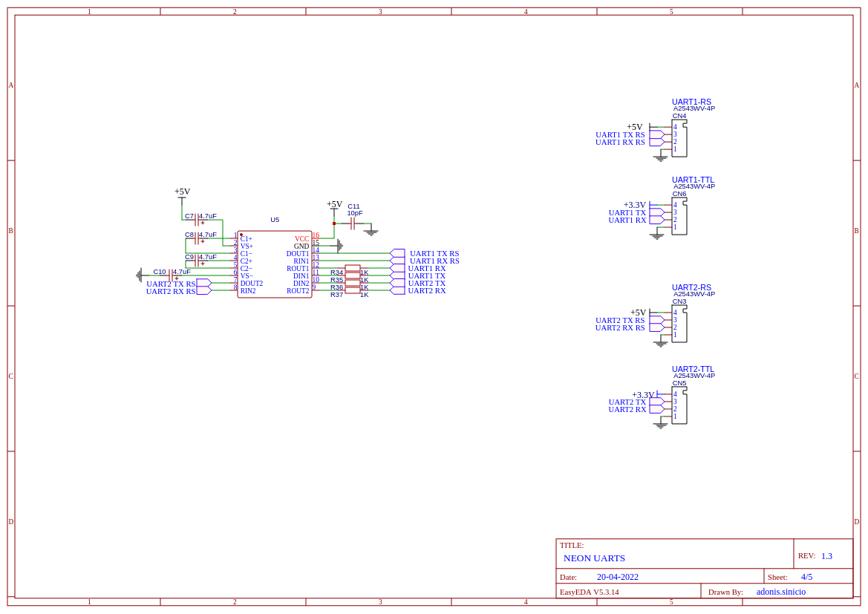Select connector CN4 under UART1-RS

pos(679,138)
